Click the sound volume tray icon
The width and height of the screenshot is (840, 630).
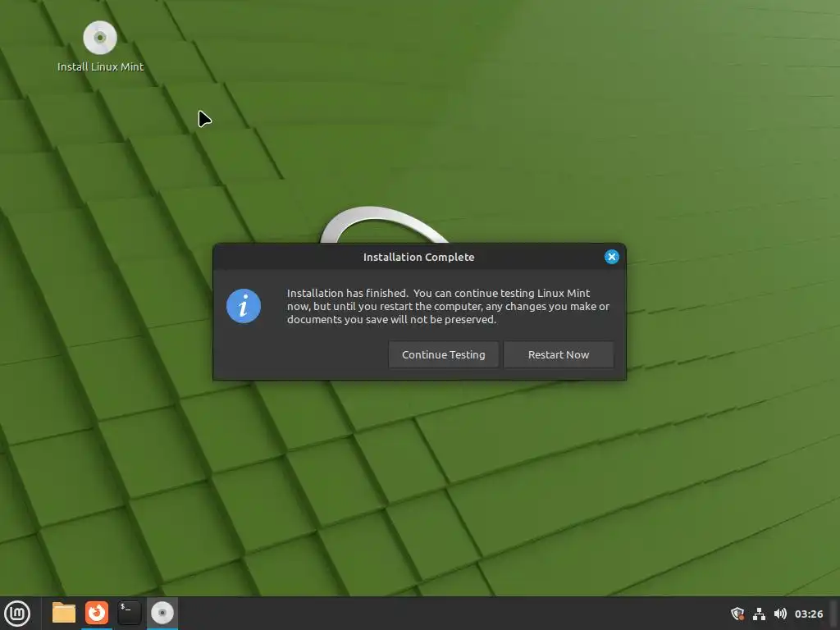(x=780, y=614)
